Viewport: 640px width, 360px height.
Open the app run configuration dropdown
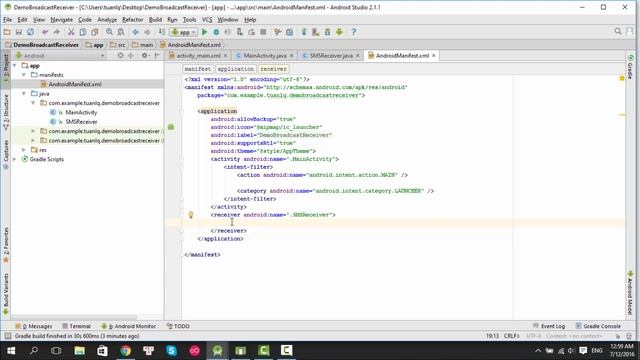tap(184, 32)
